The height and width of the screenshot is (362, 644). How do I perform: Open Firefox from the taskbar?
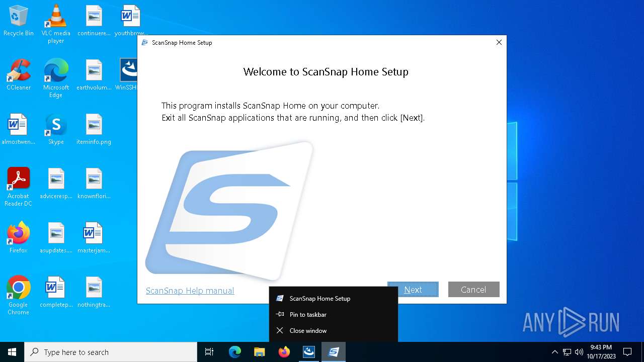tap(284, 352)
